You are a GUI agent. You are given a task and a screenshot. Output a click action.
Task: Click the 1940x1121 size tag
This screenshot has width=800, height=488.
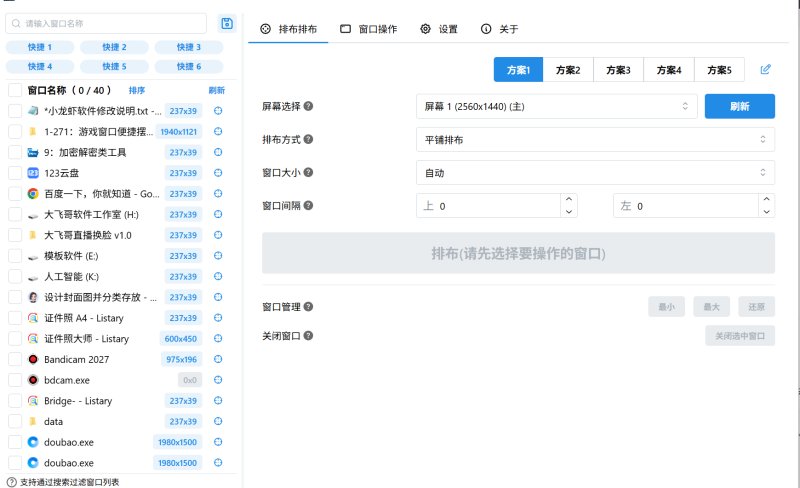[179, 132]
